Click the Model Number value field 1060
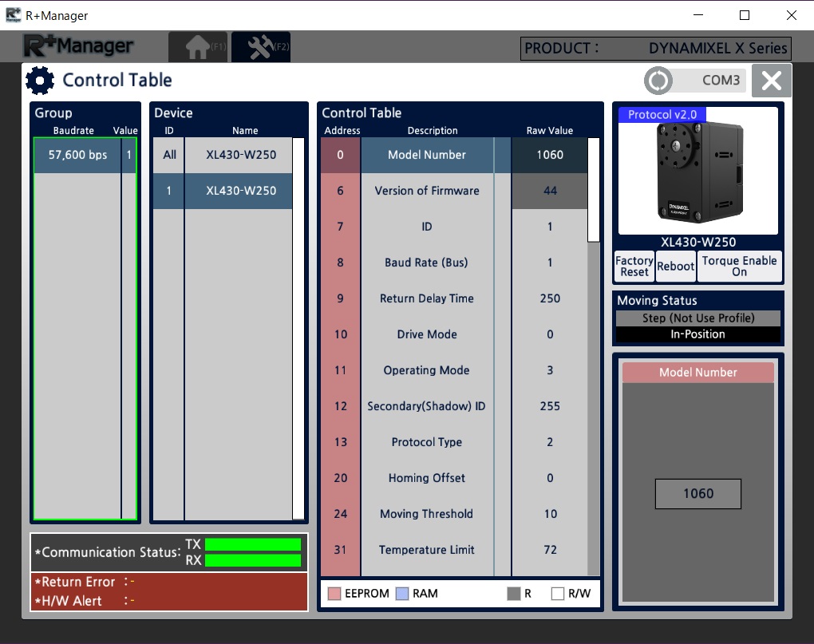The width and height of the screenshot is (814, 644). (698, 493)
